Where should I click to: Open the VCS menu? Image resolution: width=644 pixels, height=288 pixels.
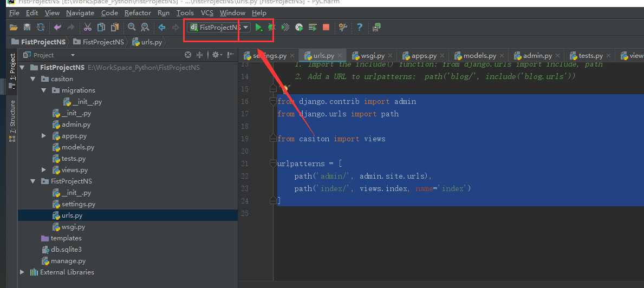click(207, 13)
